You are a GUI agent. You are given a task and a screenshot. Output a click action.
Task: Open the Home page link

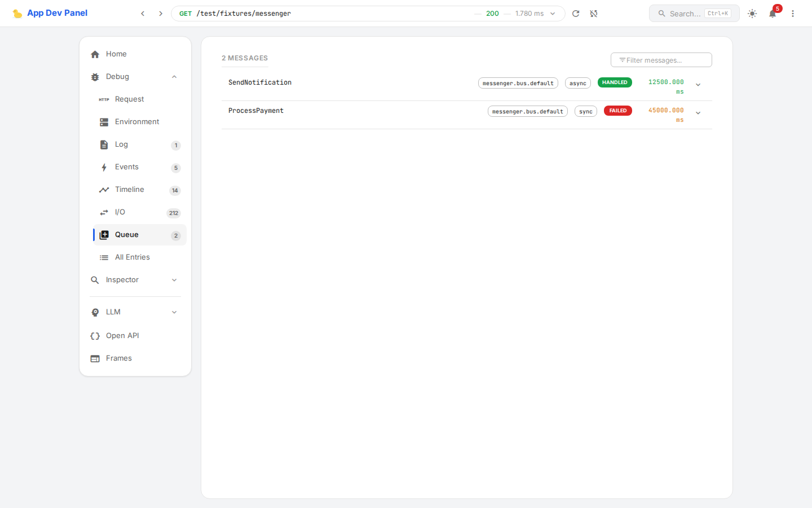(116, 54)
